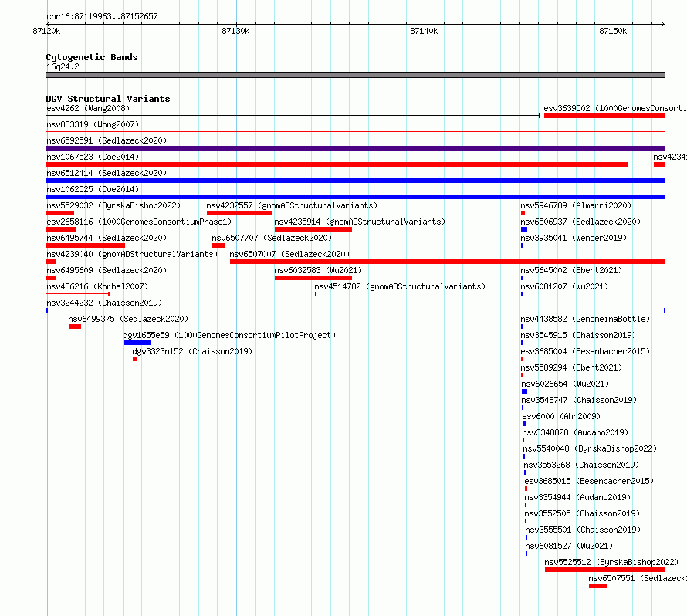Click the 87130k ruler position label
The image size is (687, 616).
[235, 31]
